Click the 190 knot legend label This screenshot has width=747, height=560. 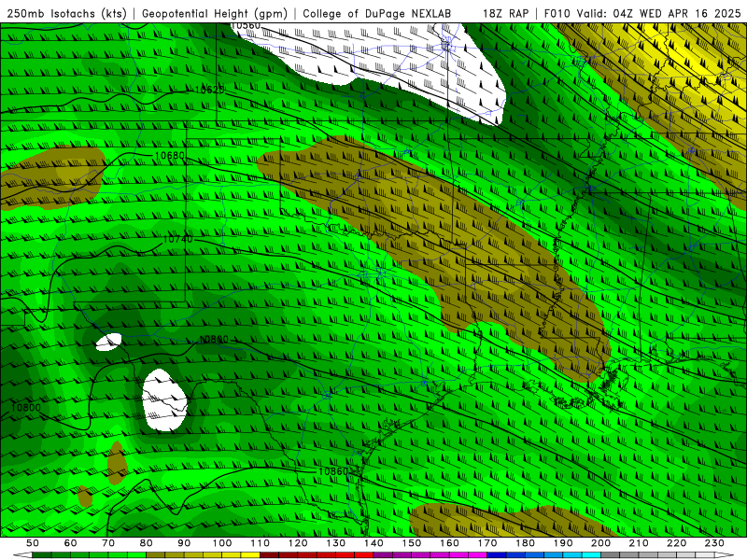(563, 543)
